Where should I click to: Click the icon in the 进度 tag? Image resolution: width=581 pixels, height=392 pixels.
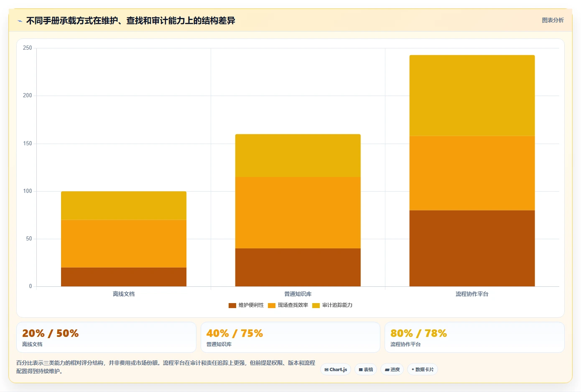(x=387, y=370)
